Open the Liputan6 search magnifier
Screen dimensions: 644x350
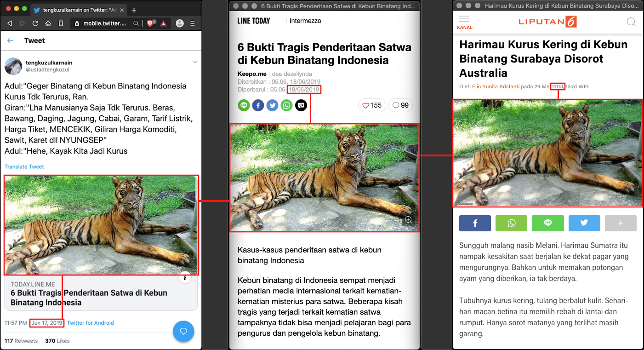click(x=631, y=22)
